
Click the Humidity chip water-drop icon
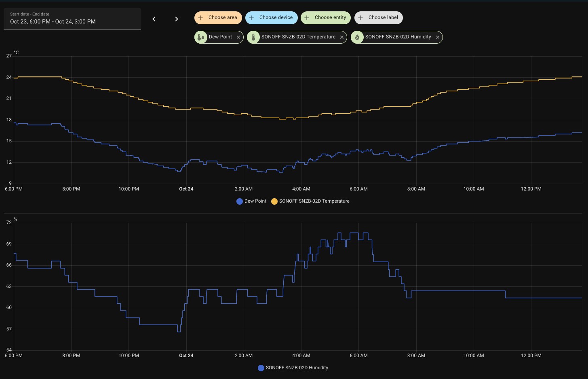pos(357,37)
